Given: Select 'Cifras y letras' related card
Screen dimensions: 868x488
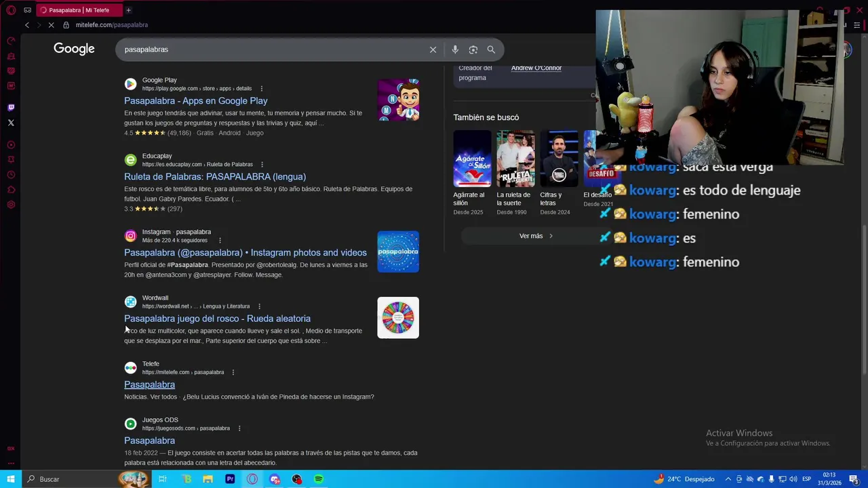Looking at the screenshot, I should [x=559, y=173].
